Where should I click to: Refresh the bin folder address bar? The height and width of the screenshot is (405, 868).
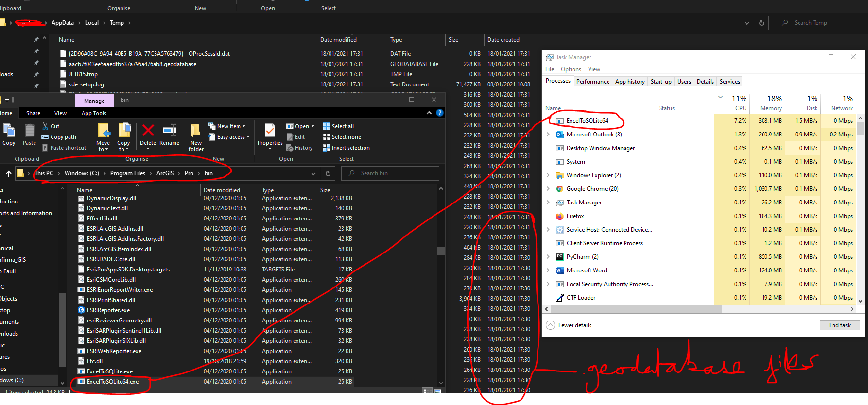(x=328, y=173)
